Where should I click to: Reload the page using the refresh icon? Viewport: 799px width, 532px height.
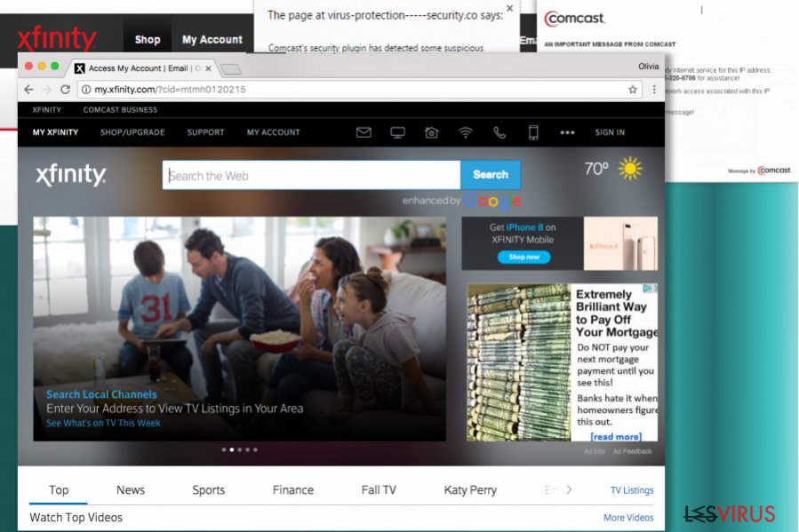(x=64, y=89)
